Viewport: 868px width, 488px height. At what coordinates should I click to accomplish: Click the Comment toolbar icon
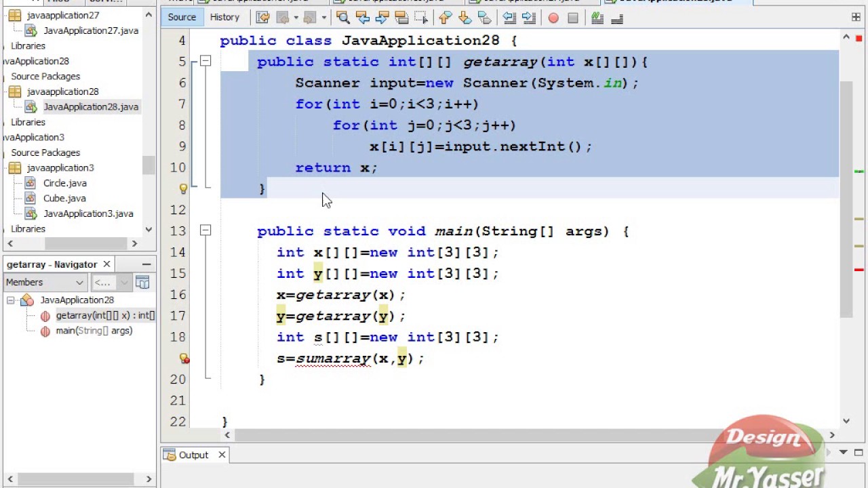(597, 18)
